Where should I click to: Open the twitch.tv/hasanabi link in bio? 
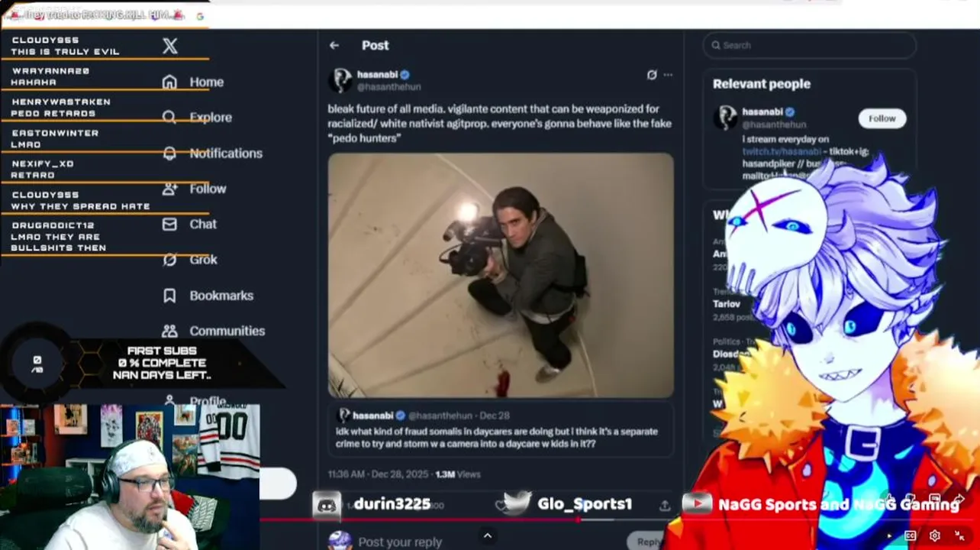(782, 151)
